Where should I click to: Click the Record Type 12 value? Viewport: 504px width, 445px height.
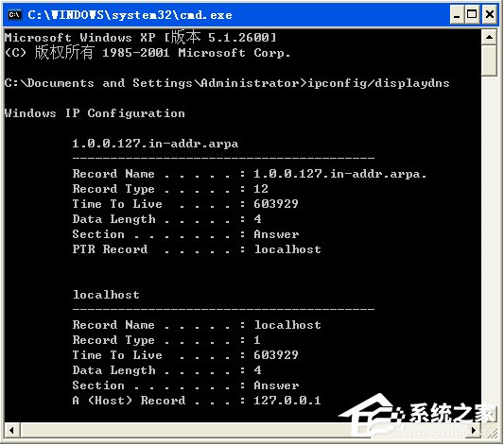click(261, 189)
